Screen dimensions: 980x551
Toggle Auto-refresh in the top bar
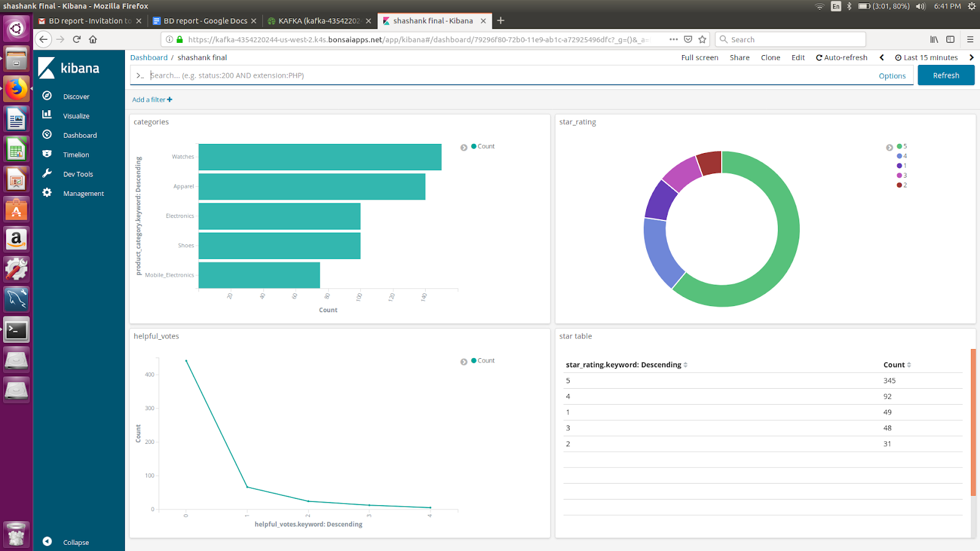842,58
